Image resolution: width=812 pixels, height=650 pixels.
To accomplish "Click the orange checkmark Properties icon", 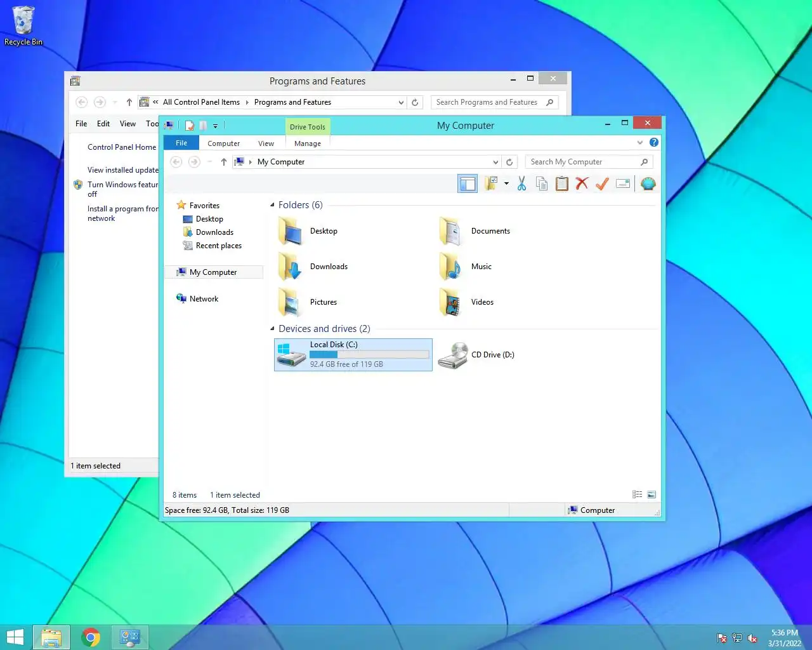I will coord(602,184).
